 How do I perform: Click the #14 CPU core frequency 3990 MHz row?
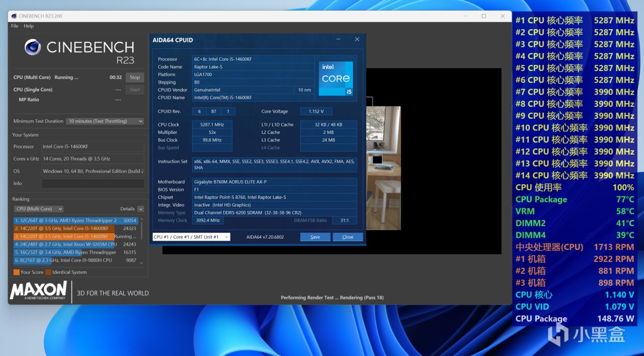(x=575, y=176)
